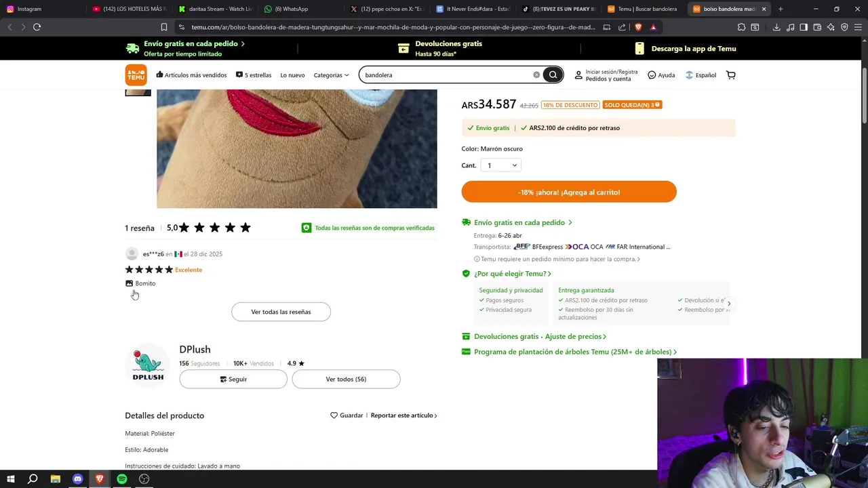Click the Brave Shields lion icon
The height and width of the screenshot is (488, 868).
pyautogui.click(x=638, y=27)
